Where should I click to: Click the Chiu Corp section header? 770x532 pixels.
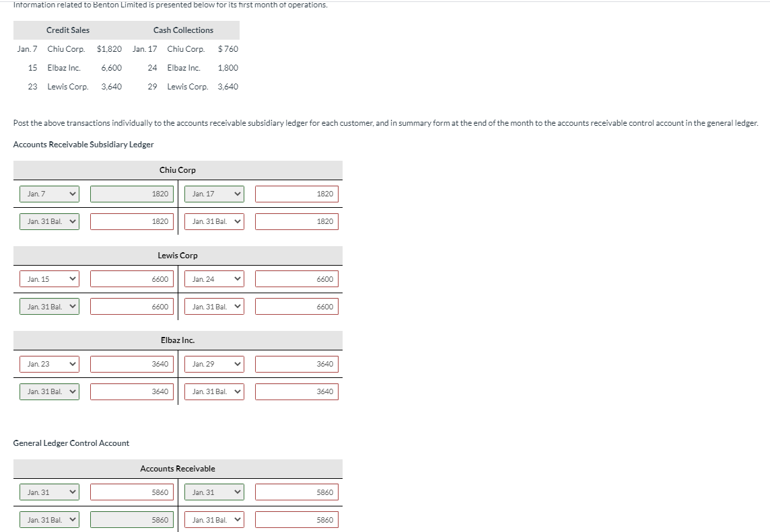pos(177,169)
